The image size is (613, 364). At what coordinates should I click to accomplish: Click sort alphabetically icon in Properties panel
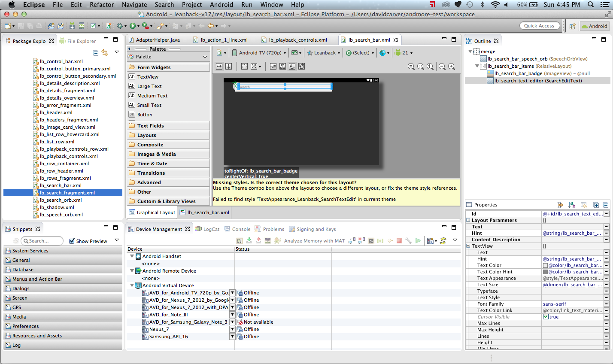(572, 205)
